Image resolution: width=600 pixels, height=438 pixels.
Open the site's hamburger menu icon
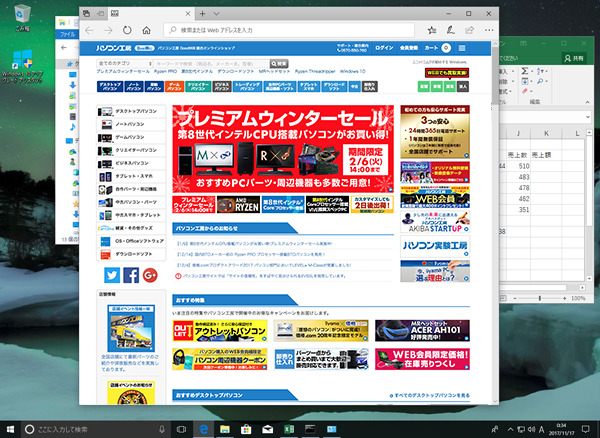tap(462, 48)
